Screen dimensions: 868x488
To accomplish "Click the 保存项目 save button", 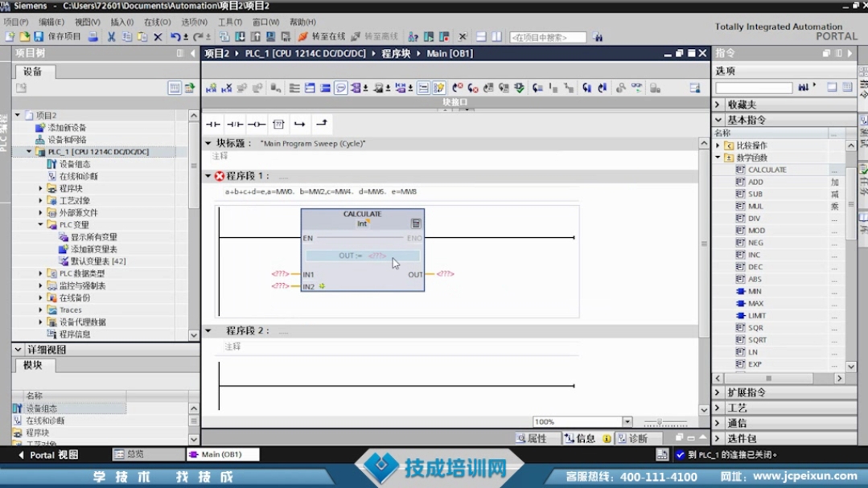I will coord(57,36).
